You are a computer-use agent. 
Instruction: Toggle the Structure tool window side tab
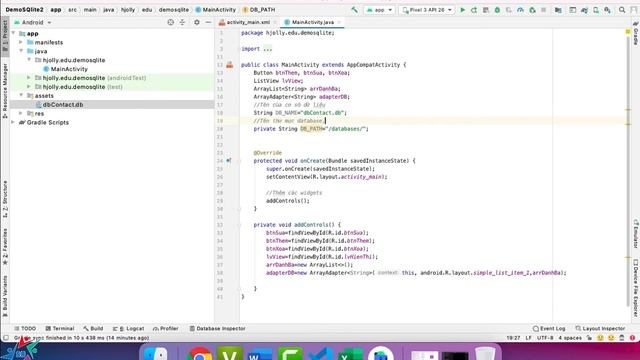click(x=5, y=199)
